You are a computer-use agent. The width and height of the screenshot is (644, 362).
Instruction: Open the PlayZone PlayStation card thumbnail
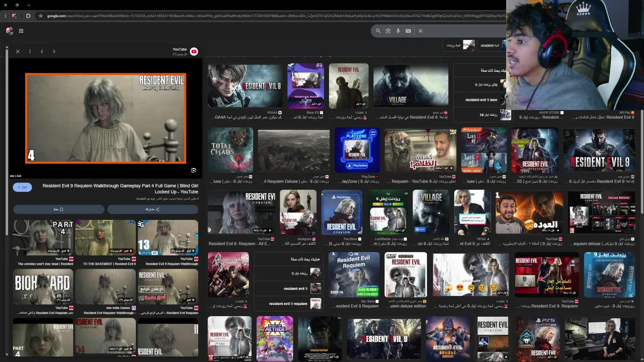pyautogui.click(x=357, y=150)
